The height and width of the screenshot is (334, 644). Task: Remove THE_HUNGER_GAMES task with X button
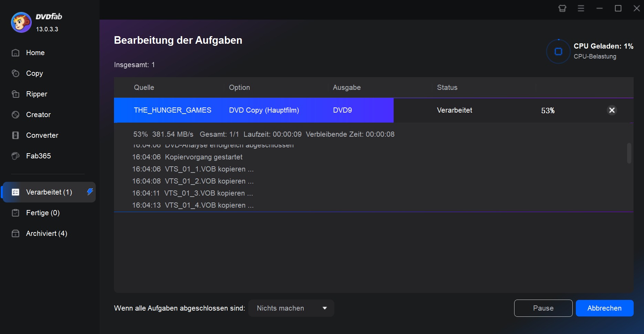pos(612,110)
